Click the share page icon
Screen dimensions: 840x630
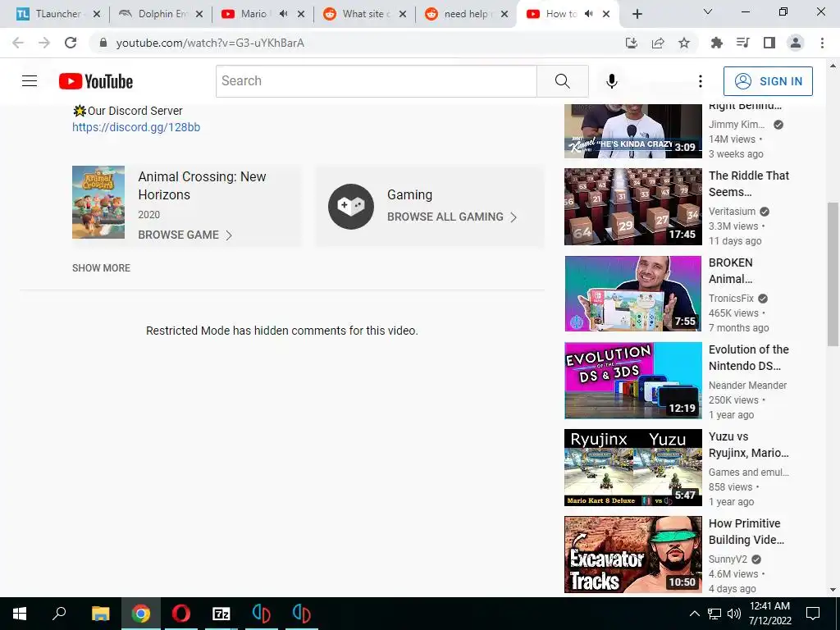pos(658,43)
